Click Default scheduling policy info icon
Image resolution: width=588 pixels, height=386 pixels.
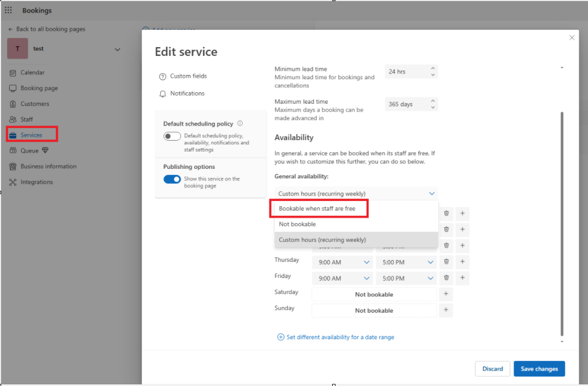point(240,123)
